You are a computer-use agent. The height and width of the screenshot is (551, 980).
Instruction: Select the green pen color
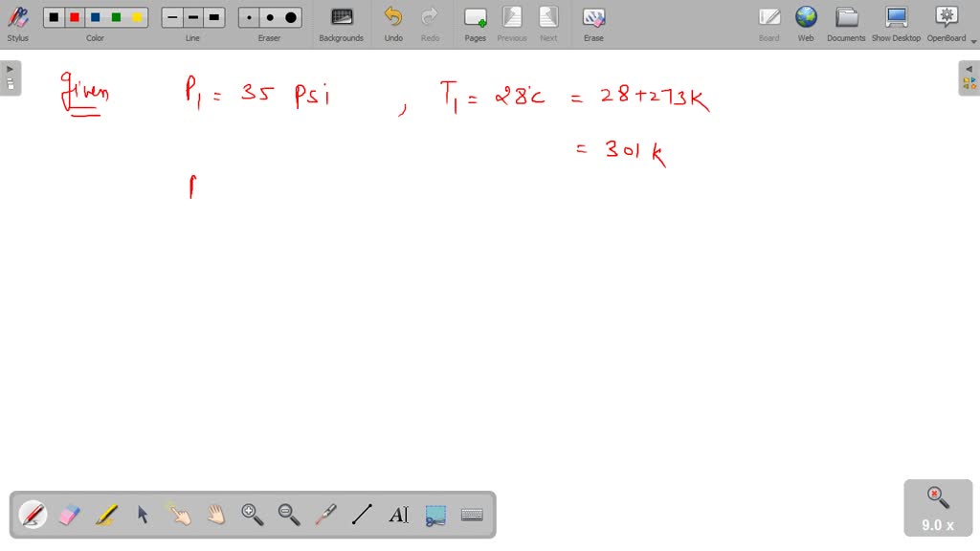tap(116, 17)
